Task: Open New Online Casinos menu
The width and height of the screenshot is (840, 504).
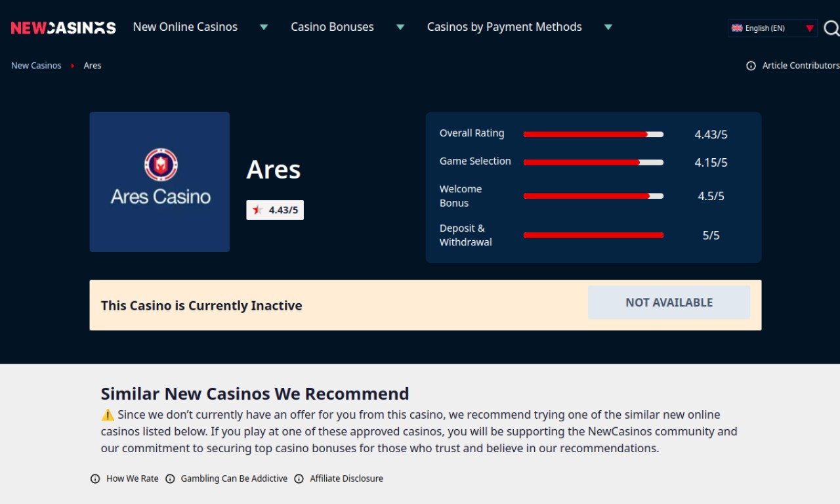Action: click(x=185, y=27)
